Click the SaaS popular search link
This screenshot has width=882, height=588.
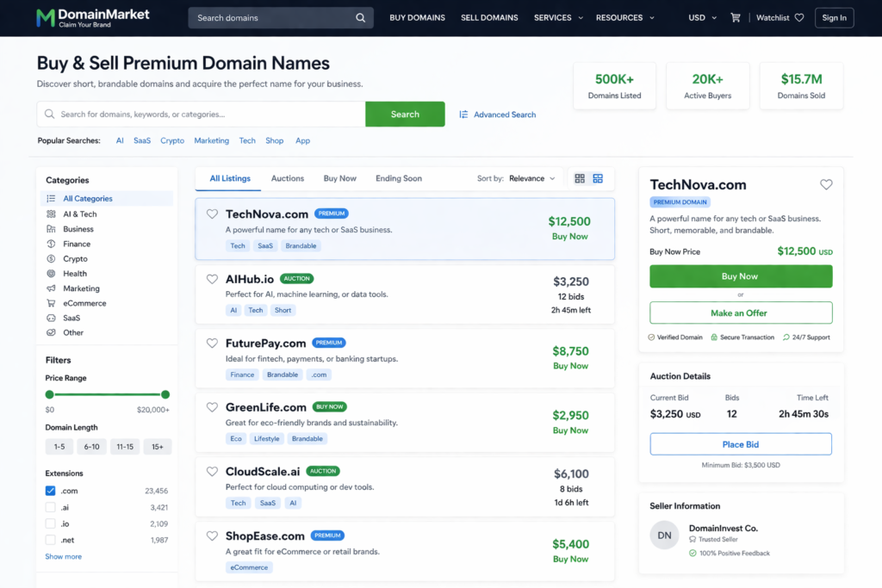tap(142, 140)
